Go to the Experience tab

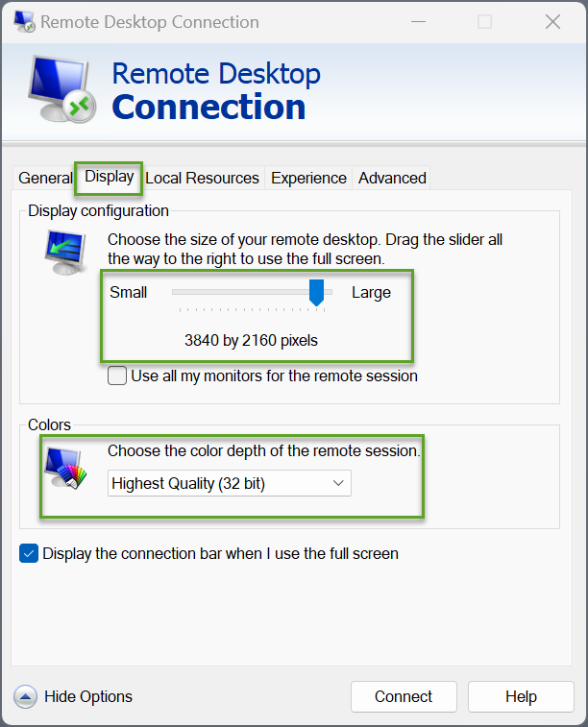[x=308, y=178]
